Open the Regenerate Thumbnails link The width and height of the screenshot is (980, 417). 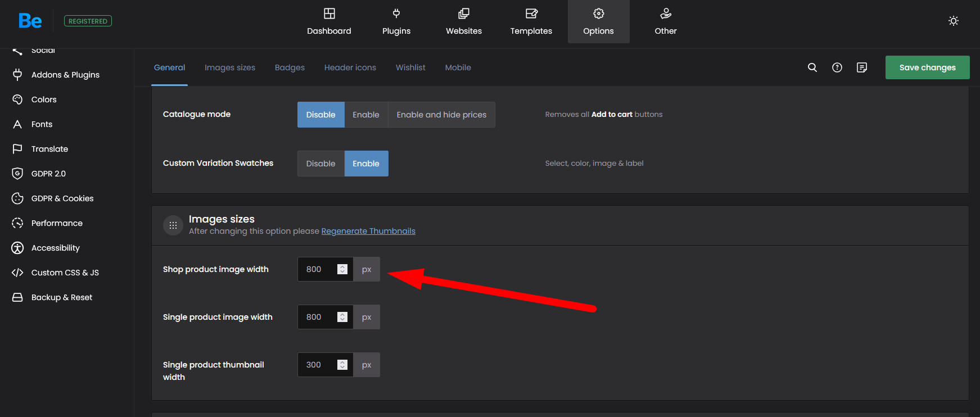[x=368, y=231]
